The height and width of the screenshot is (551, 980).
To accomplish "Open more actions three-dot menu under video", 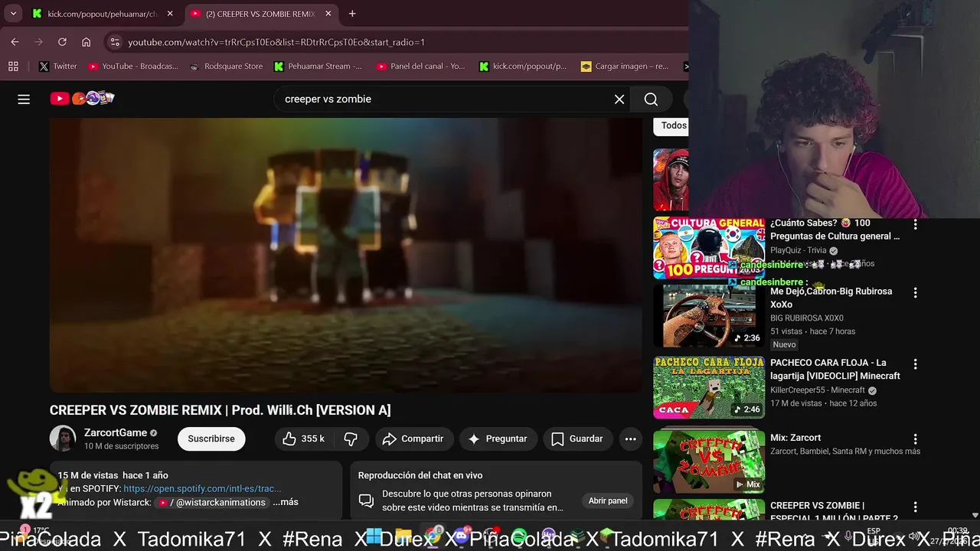I will (x=630, y=439).
